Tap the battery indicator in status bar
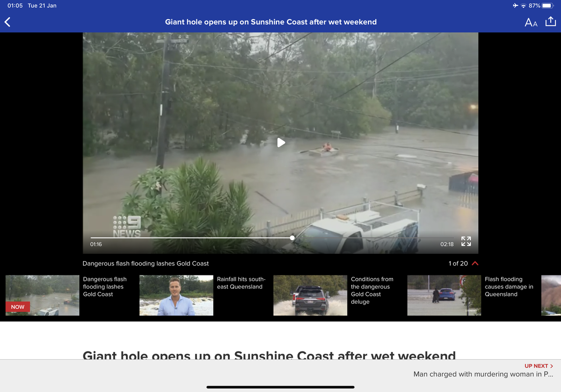This screenshot has height=392, width=561. [x=547, y=6]
